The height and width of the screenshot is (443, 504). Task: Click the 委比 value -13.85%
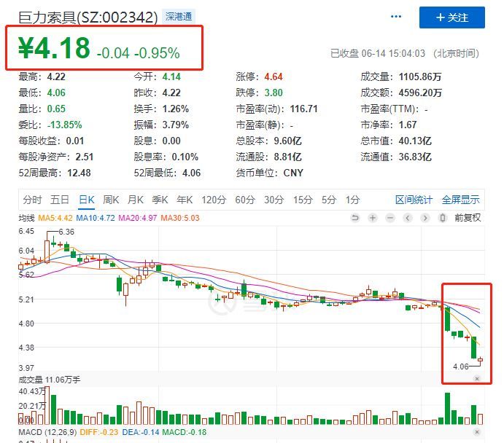[x=65, y=125]
